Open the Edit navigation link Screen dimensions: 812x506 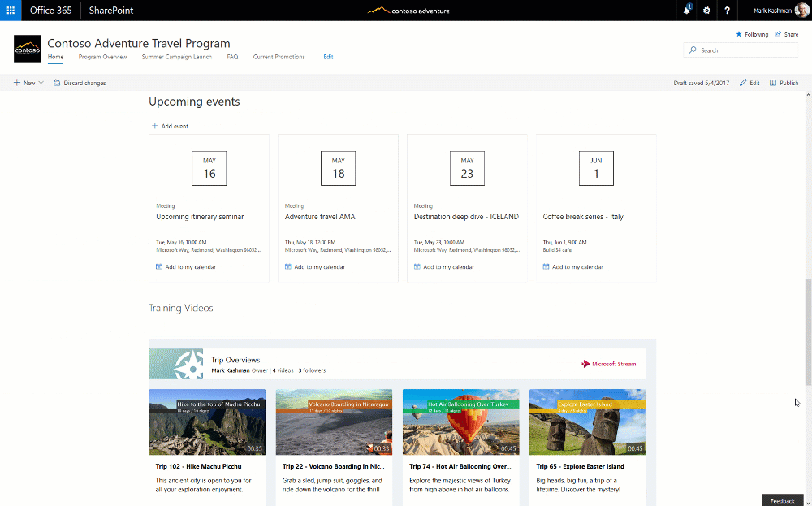(328, 57)
